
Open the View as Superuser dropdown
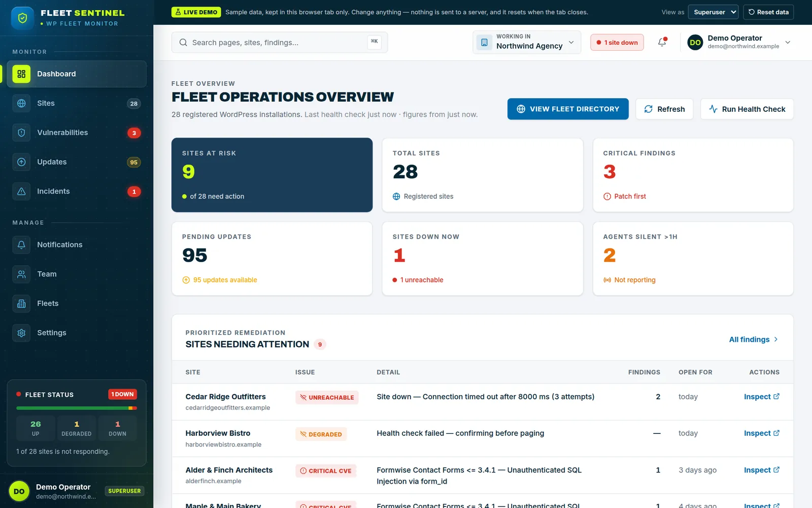[x=713, y=12]
